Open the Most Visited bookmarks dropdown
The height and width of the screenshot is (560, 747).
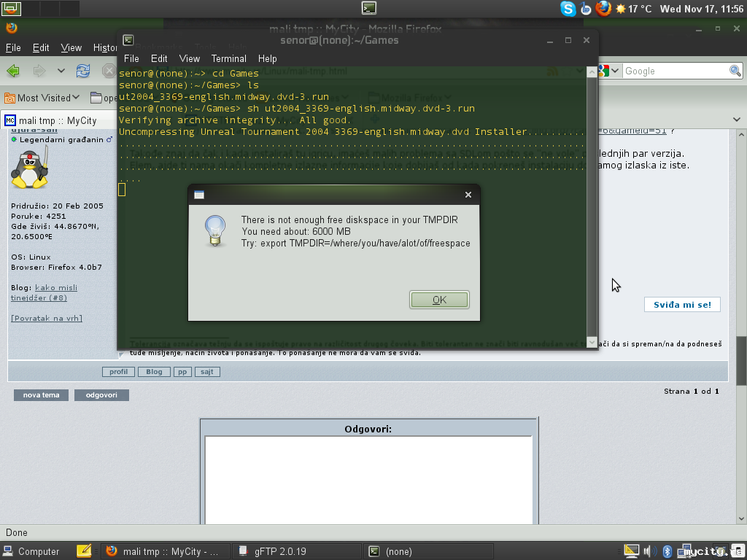[42, 98]
